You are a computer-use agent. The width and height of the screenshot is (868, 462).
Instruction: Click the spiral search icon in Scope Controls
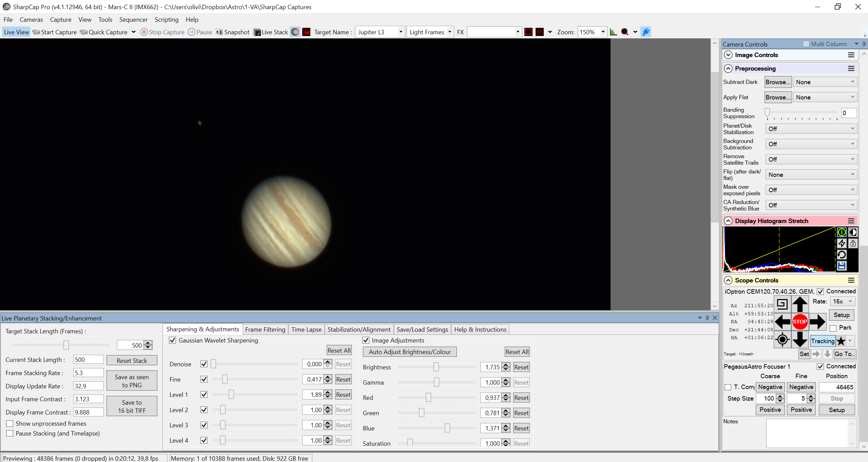point(782,304)
